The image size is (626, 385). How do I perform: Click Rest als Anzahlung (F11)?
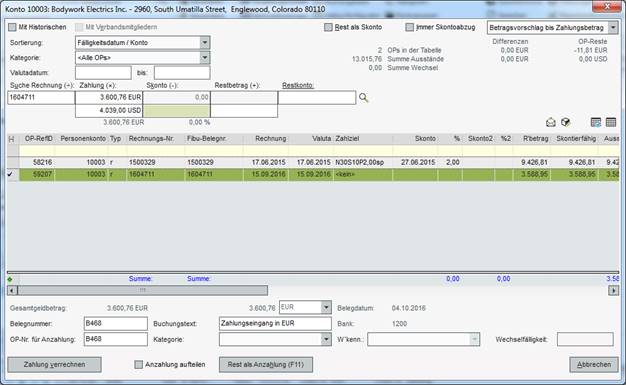(266, 365)
